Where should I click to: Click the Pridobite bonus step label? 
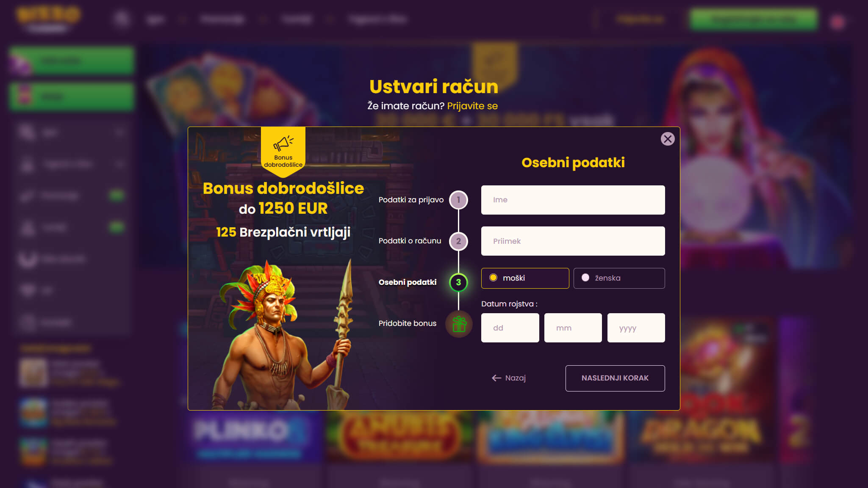click(x=407, y=323)
